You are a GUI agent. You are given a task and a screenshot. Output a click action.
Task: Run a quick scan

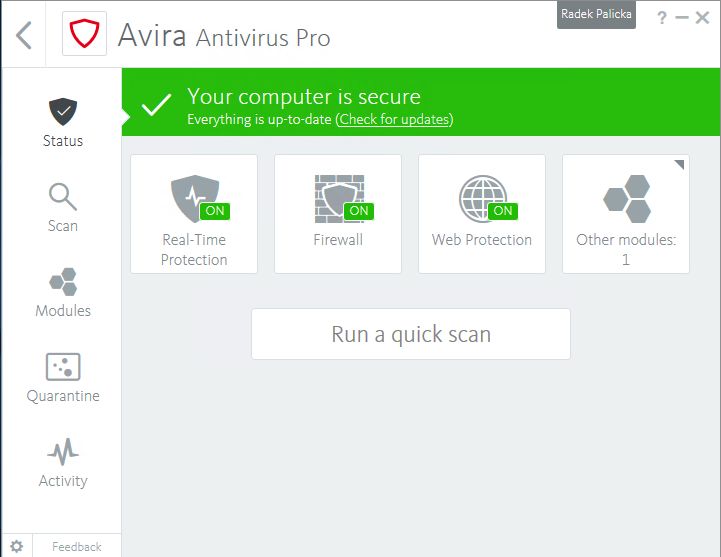click(x=411, y=334)
